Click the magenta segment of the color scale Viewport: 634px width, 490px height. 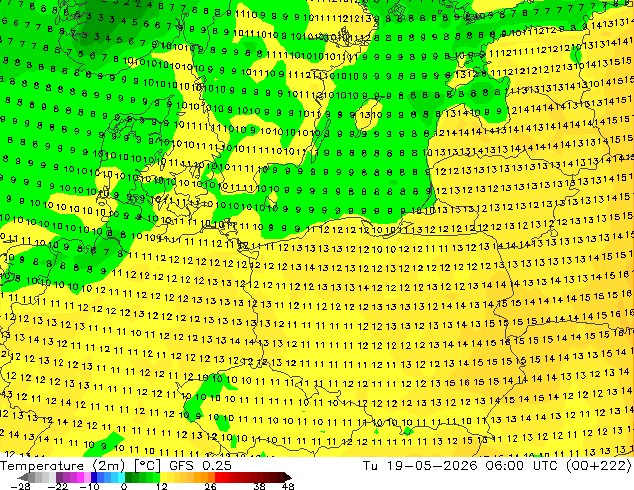[x=80, y=477]
